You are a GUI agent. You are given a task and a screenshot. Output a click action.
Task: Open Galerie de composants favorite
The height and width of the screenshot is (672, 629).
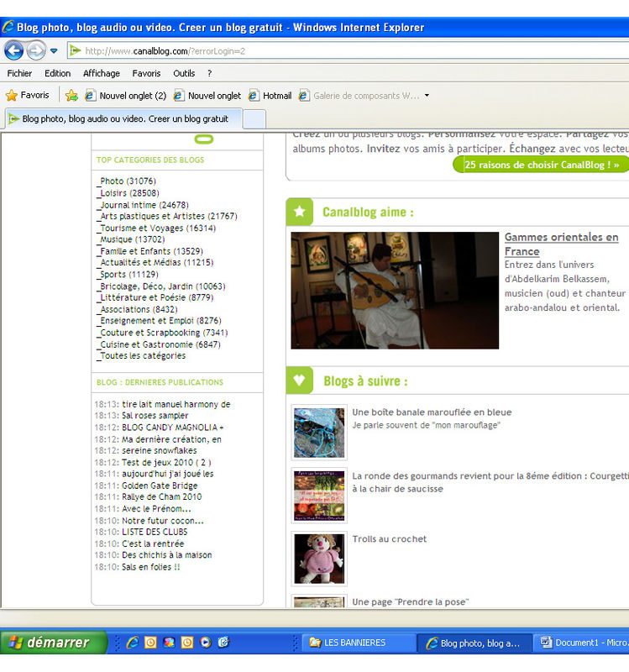click(x=359, y=96)
